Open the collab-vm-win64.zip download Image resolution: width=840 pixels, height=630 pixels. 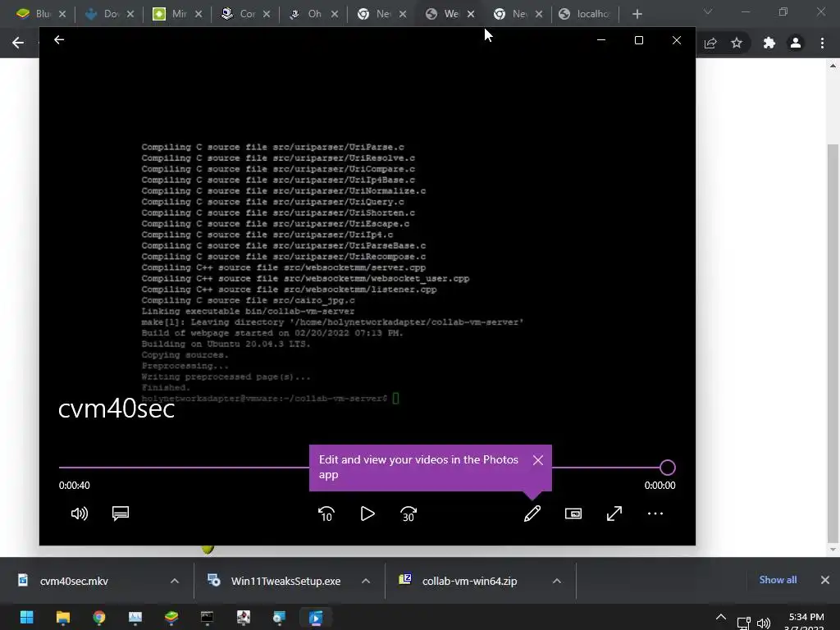469,582
